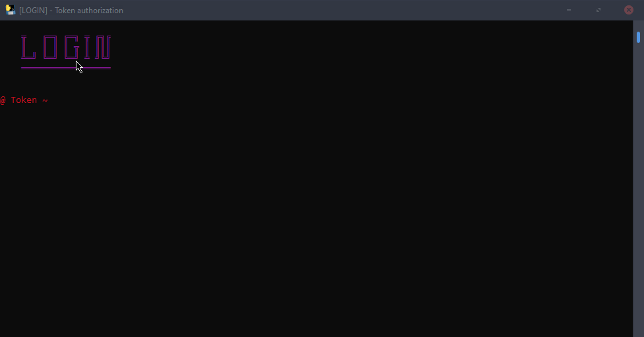Click the window title 'Token authorization' text
This screenshot has height=337, width=644.
coord(89,11)
